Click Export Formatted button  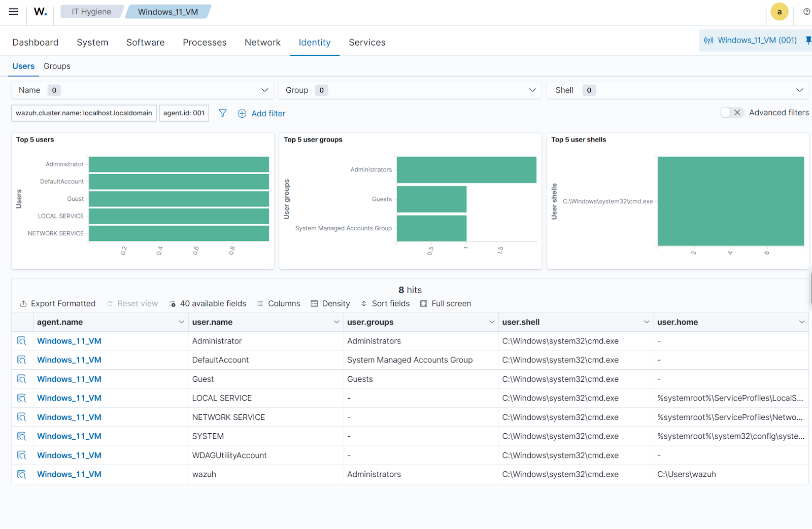[x=58, y=303]
